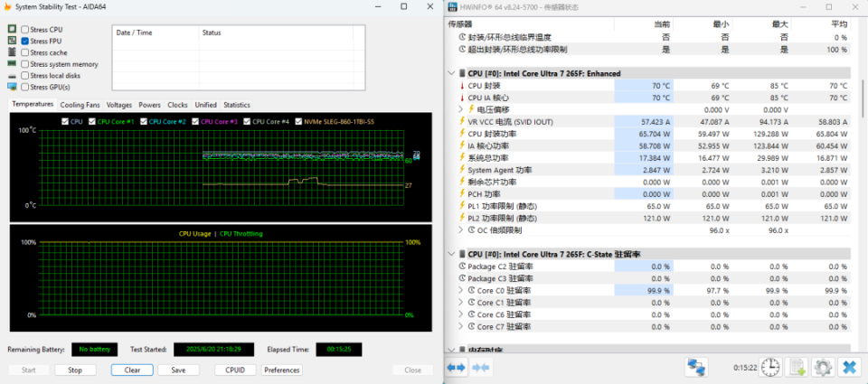Click 平均 column header in HWiNFO

pyautogui.click(x=839, y=24)
